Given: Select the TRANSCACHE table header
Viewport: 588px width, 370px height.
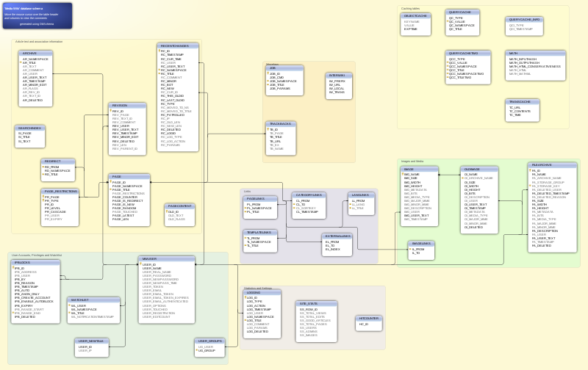Looking at the screenshot, I should pyautogui.click(x=523, y=102).
